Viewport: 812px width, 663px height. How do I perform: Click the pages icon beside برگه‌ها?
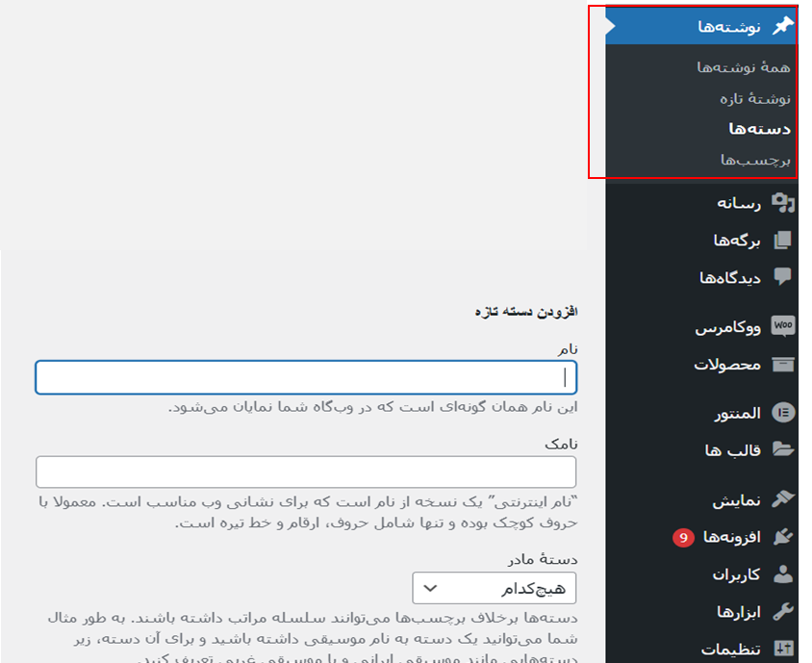point(783,240)
